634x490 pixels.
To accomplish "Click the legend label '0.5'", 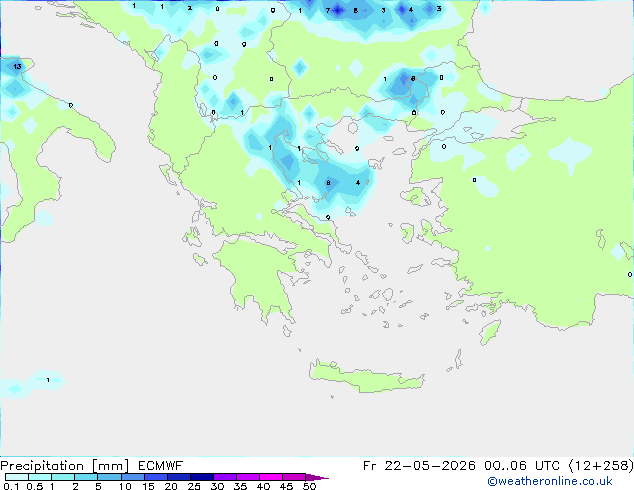I will 35,486.
